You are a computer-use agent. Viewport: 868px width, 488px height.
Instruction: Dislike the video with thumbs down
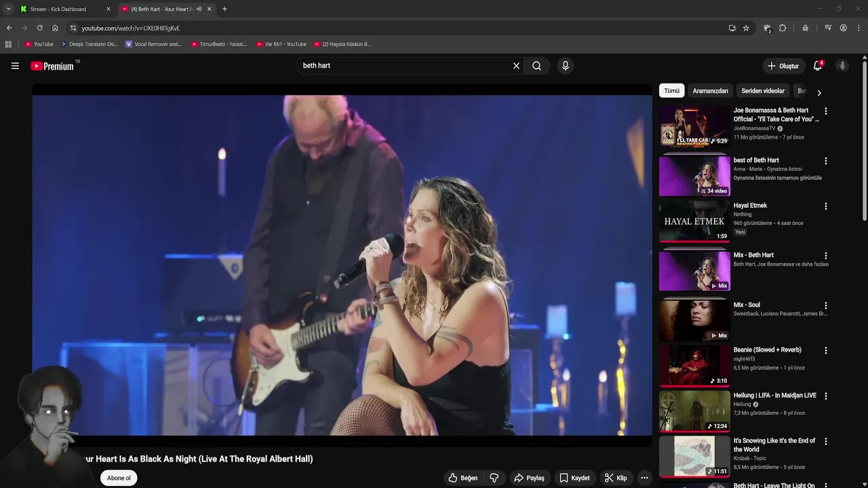pos(494,478)
